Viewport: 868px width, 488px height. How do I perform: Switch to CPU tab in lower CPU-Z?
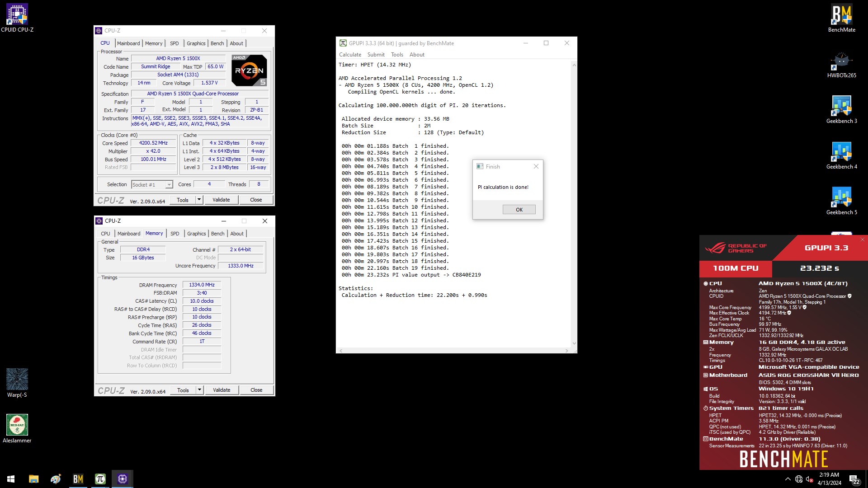[105, 234]
